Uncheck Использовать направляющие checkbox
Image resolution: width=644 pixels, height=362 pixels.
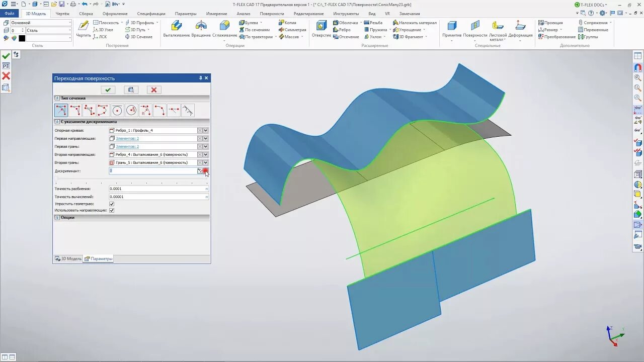tap(112, 210)
